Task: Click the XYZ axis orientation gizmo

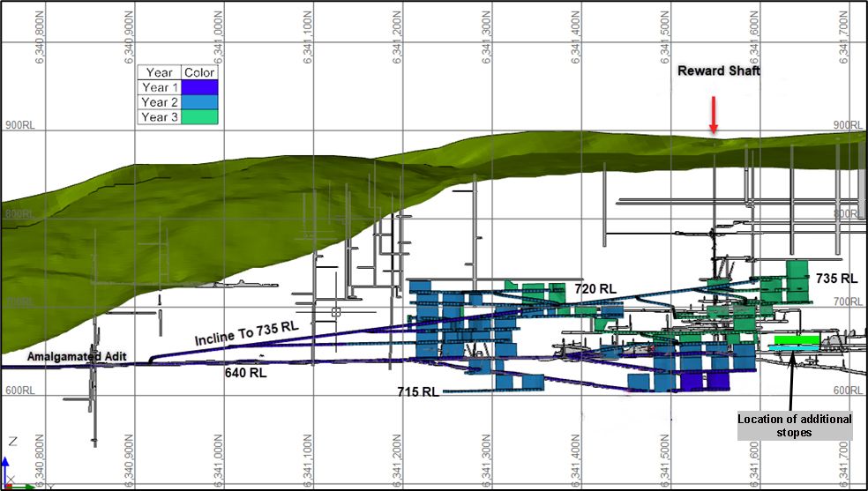Action: pyautogui.click(x=12, y=472)
